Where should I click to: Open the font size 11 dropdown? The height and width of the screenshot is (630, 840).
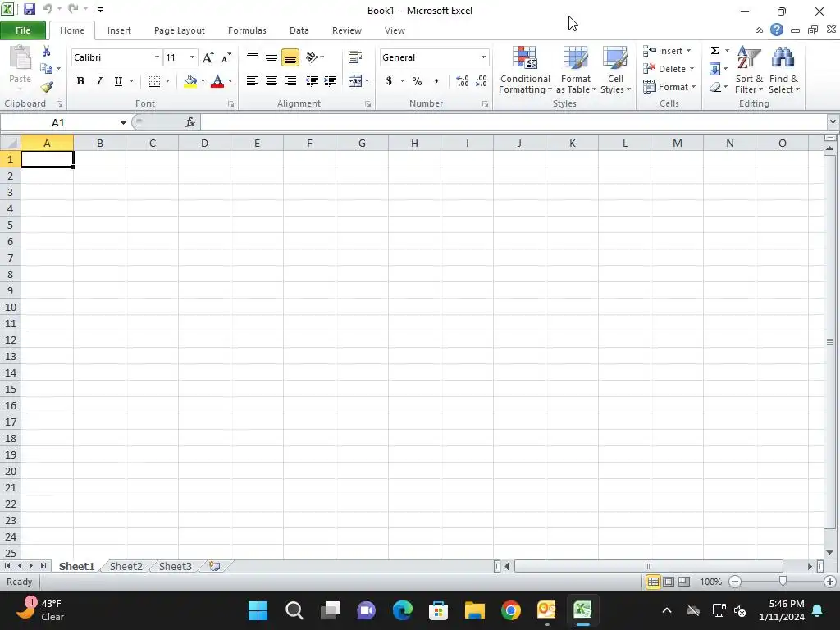pos(192,57)
